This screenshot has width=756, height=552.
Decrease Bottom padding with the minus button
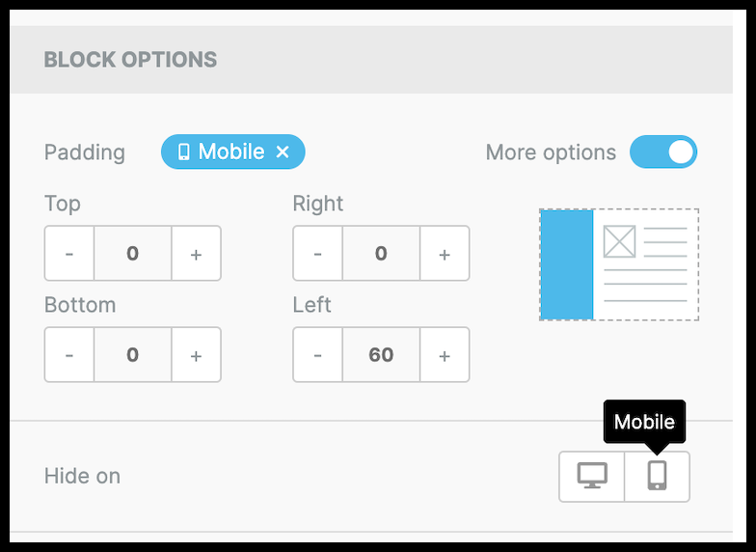(x=69, y=355)
